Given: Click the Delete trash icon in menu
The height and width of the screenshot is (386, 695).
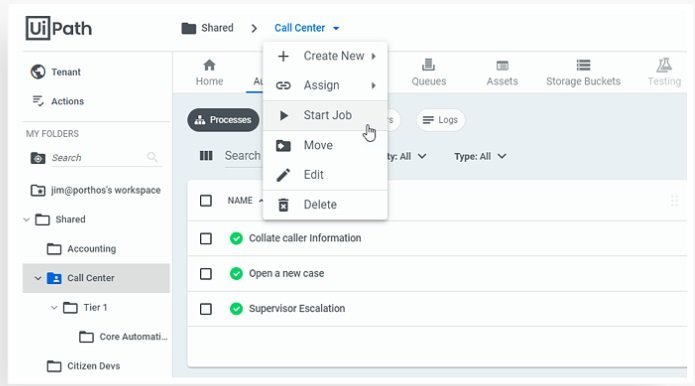Looking at the screenshot, I should [x=283, y=205].
